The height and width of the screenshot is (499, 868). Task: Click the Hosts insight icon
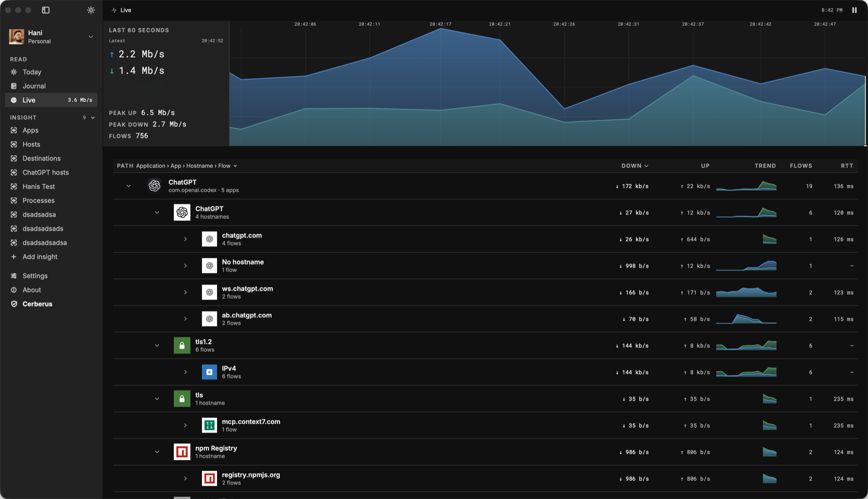tap(14, 144)
